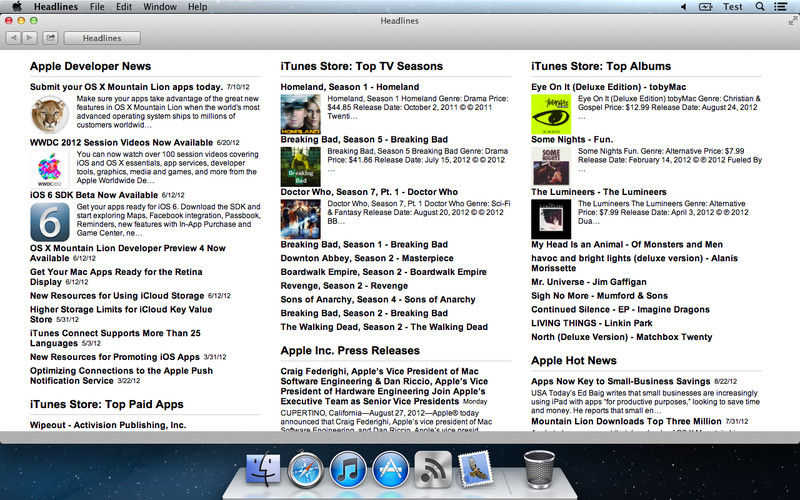800x500 pixels.
Task: Open 'iTunes Connect Supports More Than 25 Languages'
Action: [115, 338]
